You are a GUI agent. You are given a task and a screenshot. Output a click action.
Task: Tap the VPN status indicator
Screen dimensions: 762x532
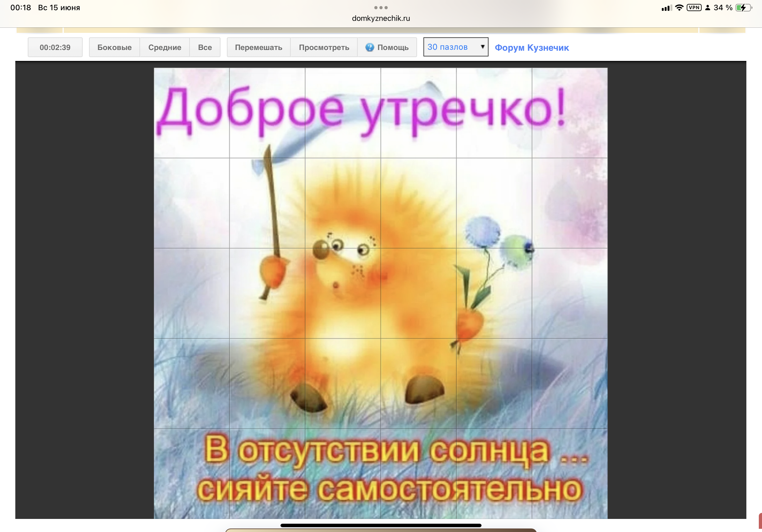[694, 8]
